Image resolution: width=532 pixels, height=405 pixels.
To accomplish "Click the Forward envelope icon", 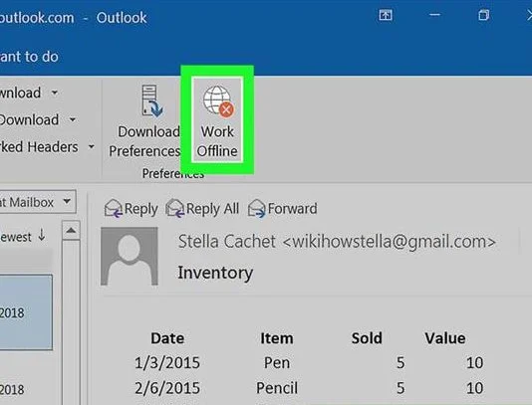I will pos(256,208).
